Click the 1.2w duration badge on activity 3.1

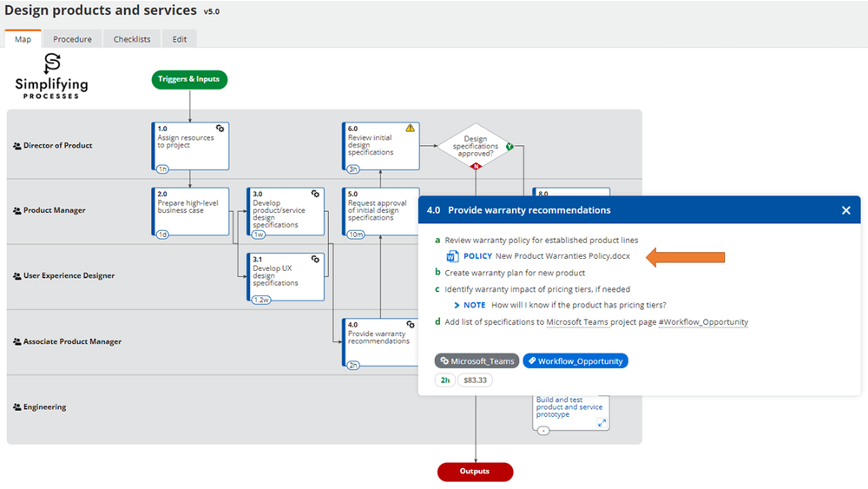261,300
